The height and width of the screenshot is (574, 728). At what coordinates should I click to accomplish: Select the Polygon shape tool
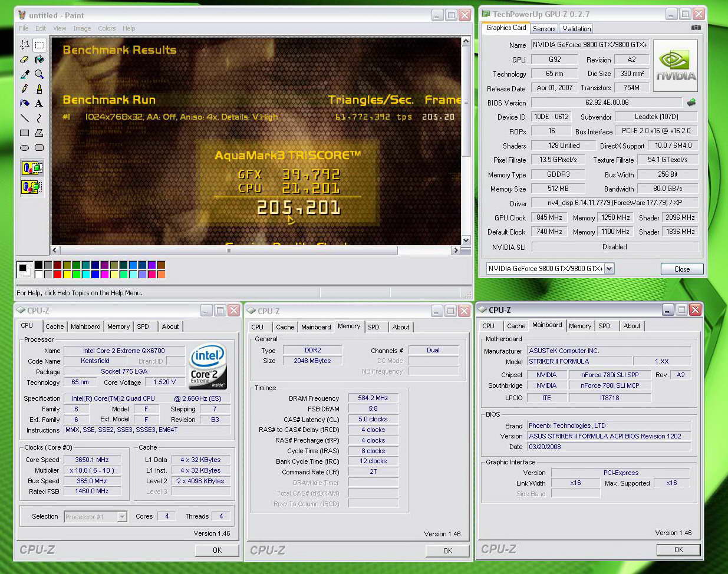(x=39, y=133)
